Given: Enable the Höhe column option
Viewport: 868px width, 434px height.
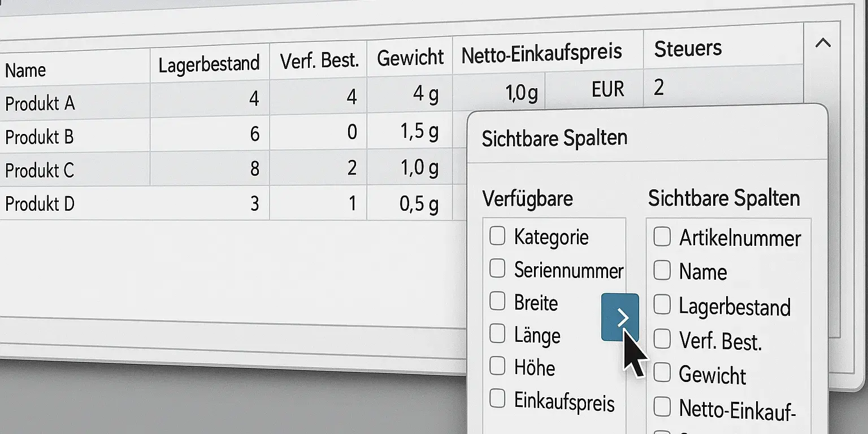Looking at the screenshot, I should tap(498, 366).
